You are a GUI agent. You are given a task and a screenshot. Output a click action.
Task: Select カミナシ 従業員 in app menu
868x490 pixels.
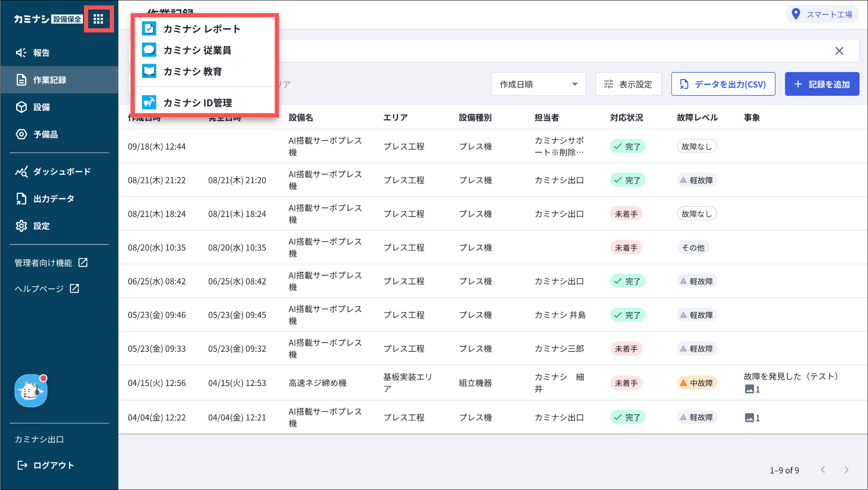tap(197, 50)
